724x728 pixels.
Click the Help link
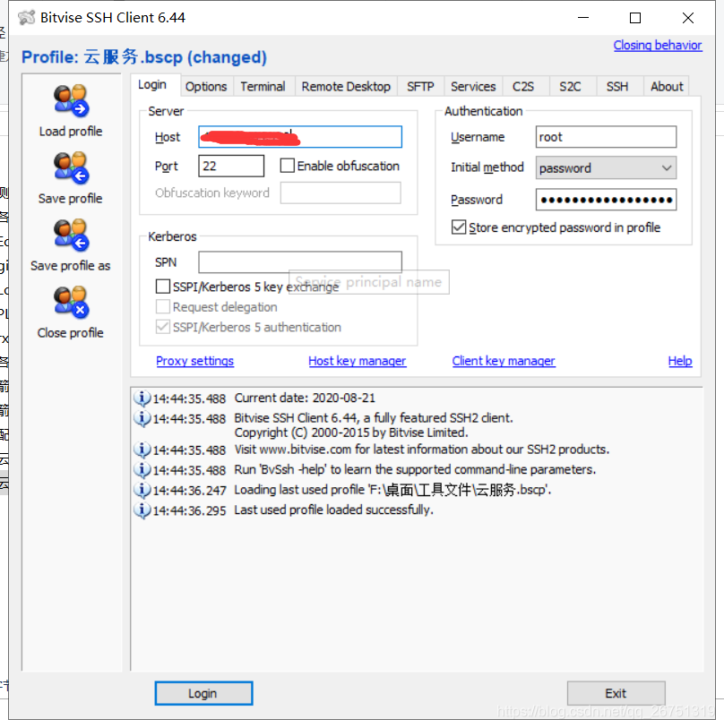pos(680,361)
